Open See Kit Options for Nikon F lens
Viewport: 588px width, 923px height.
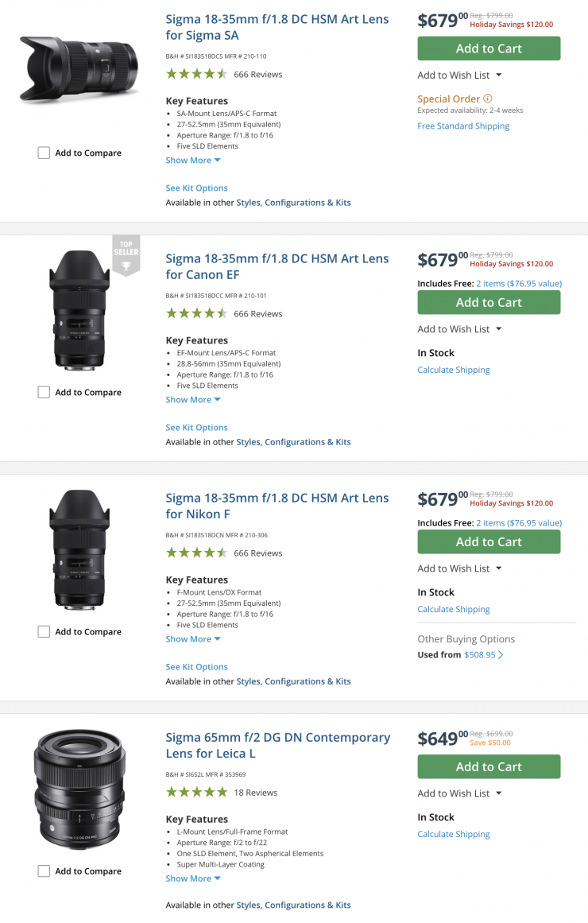pos(196,666)
